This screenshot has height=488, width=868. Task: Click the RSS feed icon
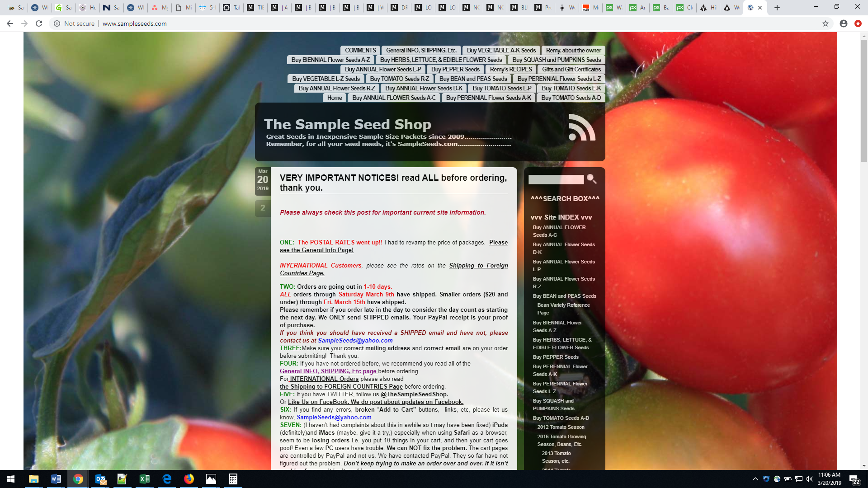click(582, 127)
